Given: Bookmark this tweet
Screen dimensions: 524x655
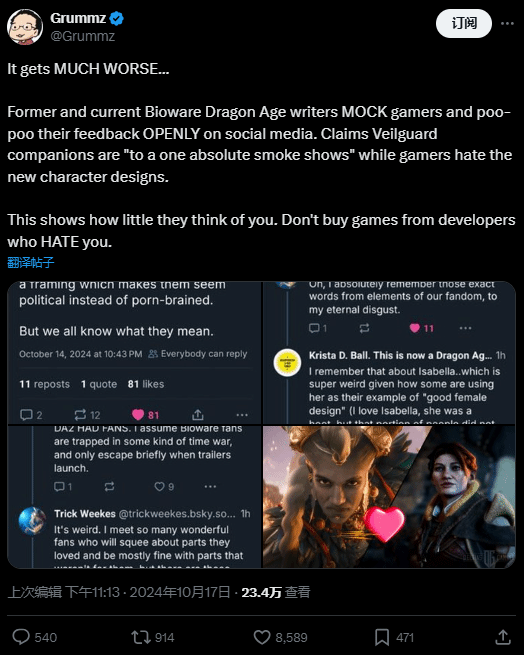Looking at the screenshot, I should pos(382,637).
